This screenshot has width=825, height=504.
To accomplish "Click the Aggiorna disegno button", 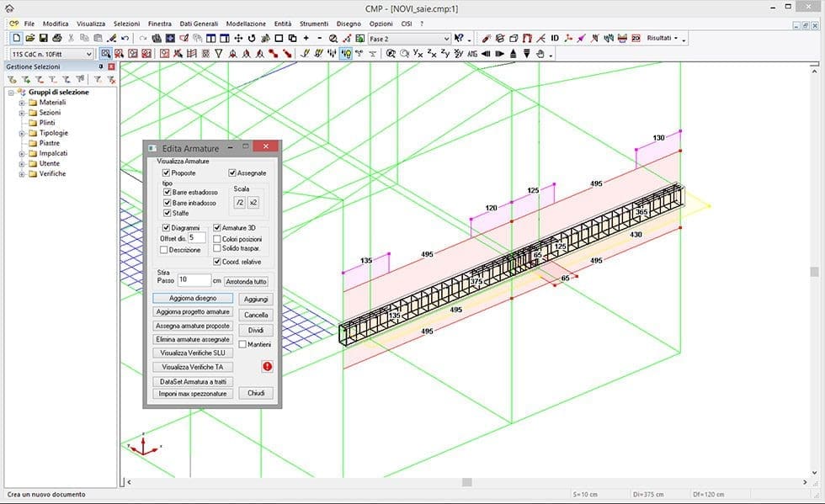I will (193, 298).
